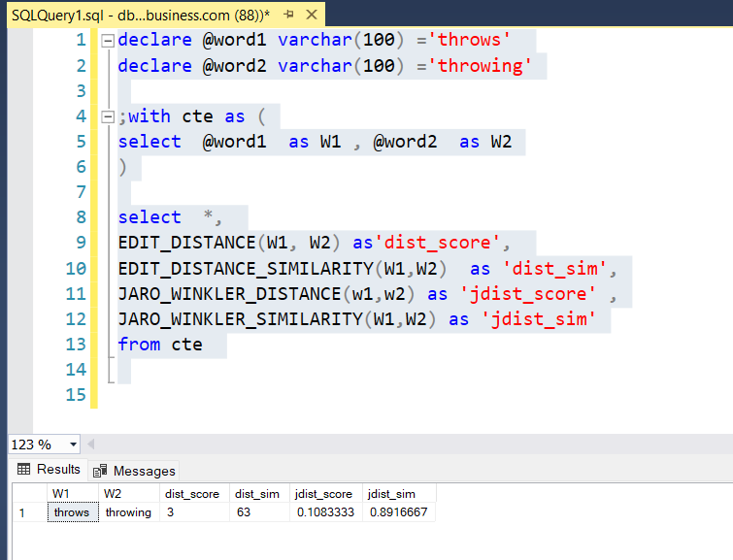Image resolution: width=733 pixels, height=560 pixels.
Task: Click 'from cte' on line 13
Action: [160, 345]
